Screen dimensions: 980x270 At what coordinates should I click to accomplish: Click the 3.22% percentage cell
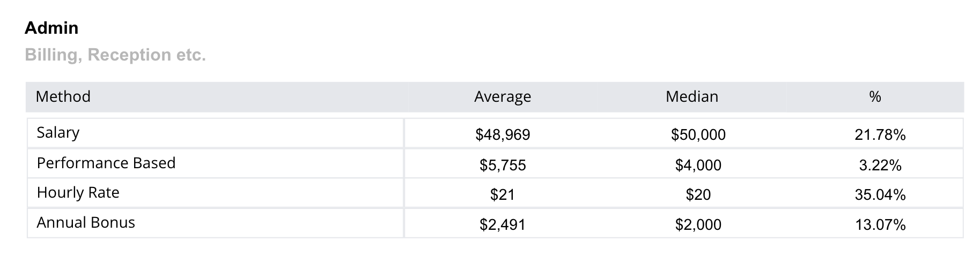pyautogui.click(x=880, y=165)
